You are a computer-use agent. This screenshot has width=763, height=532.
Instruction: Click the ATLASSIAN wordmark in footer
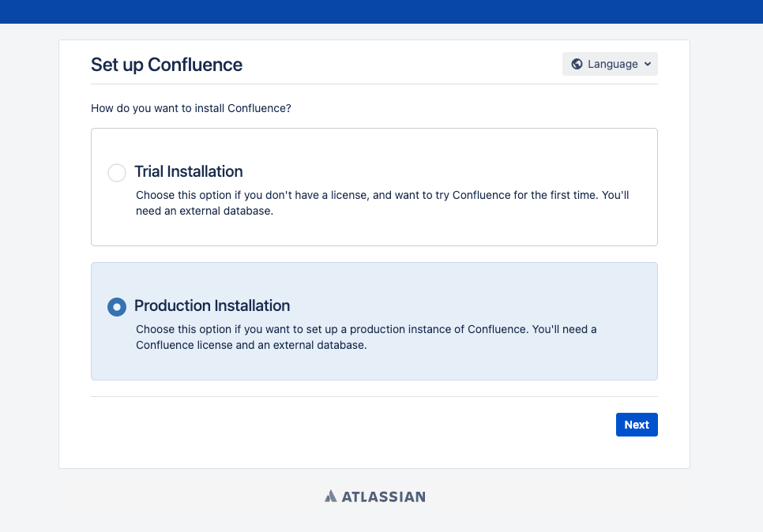click(x=383, y=496)
